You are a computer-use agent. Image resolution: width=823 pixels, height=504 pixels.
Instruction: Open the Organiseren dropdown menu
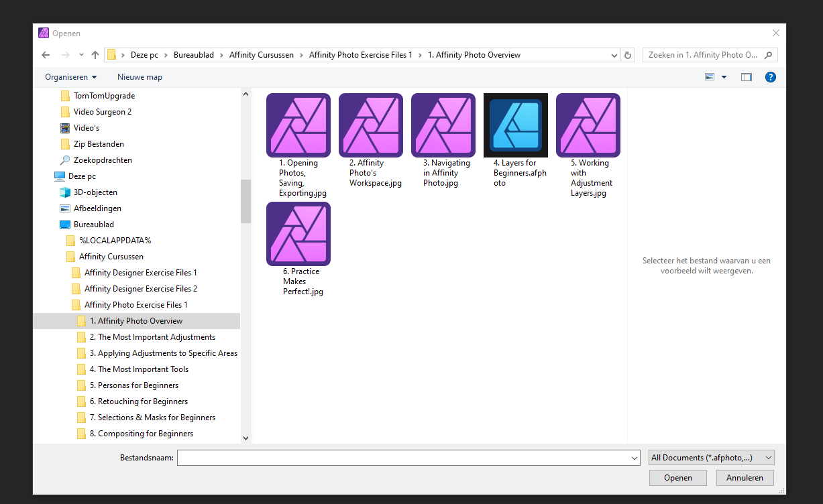pos(70,76)
